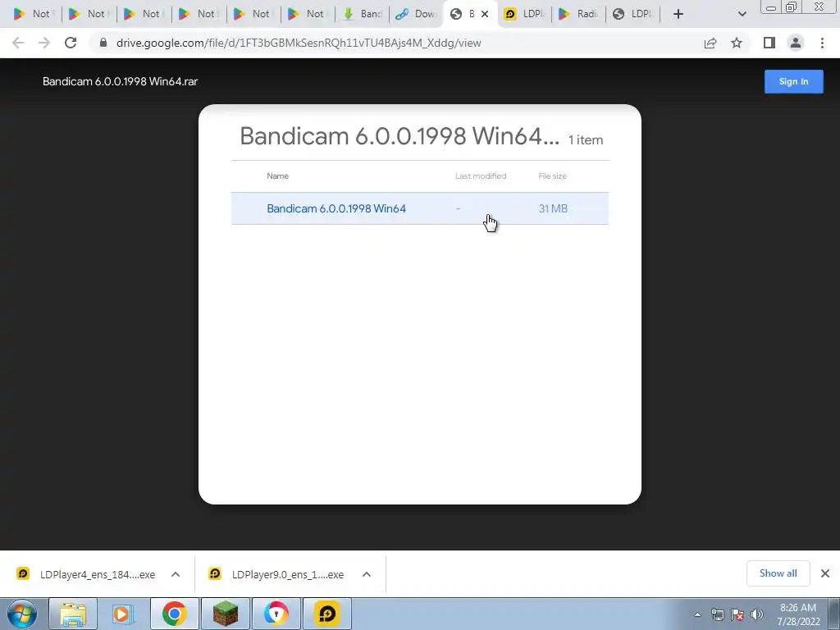Viewport: 840px width, 630px height.
Task: Expand options for LDPlayer4 download
Action: pyautogui.click(x=176, y=574)
